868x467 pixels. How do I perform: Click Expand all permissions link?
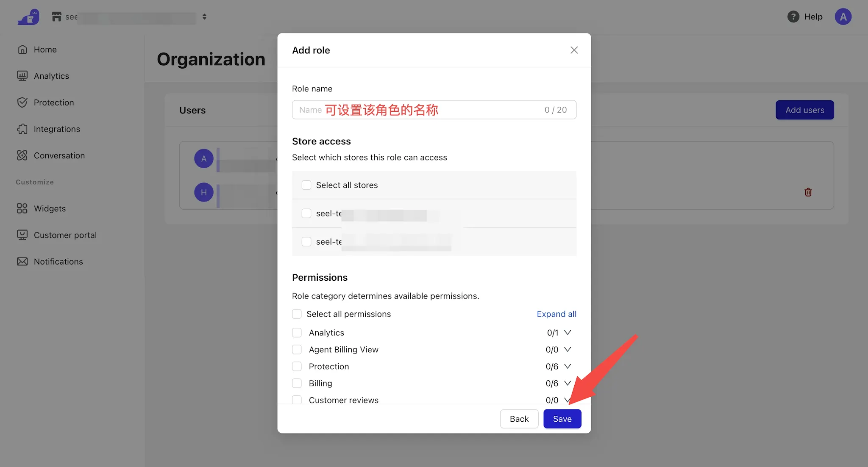coord(556,314)
